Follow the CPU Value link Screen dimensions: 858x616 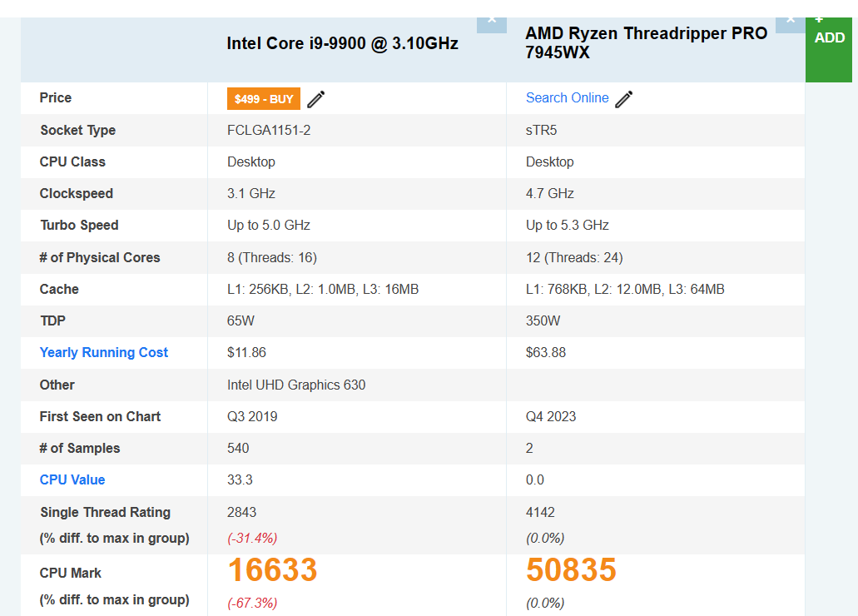coord(72,480)
